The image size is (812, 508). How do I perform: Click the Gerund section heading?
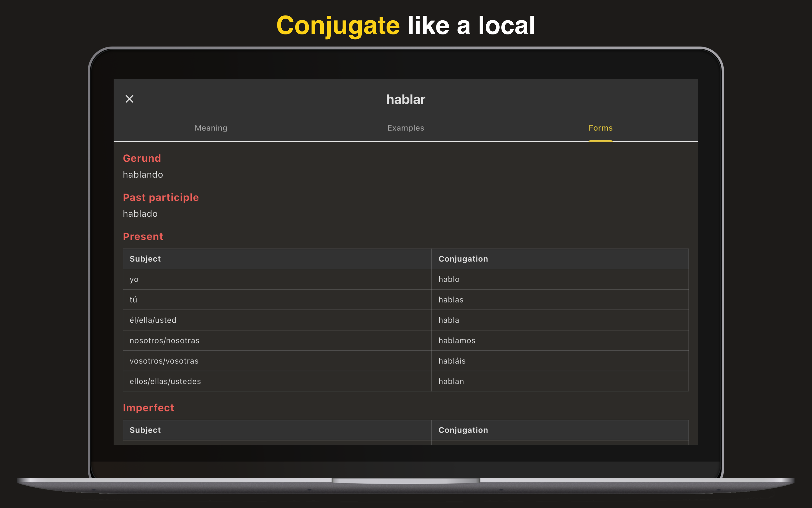coord(142,158)
